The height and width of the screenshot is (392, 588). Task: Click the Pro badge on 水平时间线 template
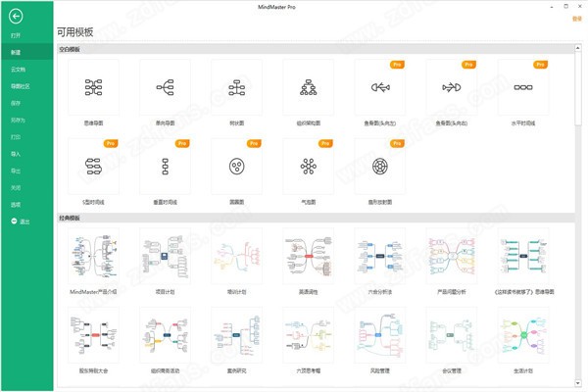540,65
